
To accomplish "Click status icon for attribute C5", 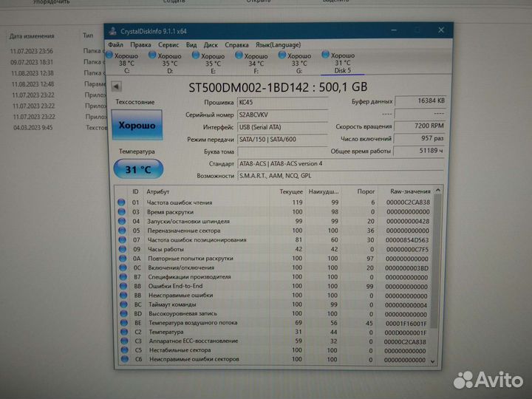I will click(x=125, y=349).
